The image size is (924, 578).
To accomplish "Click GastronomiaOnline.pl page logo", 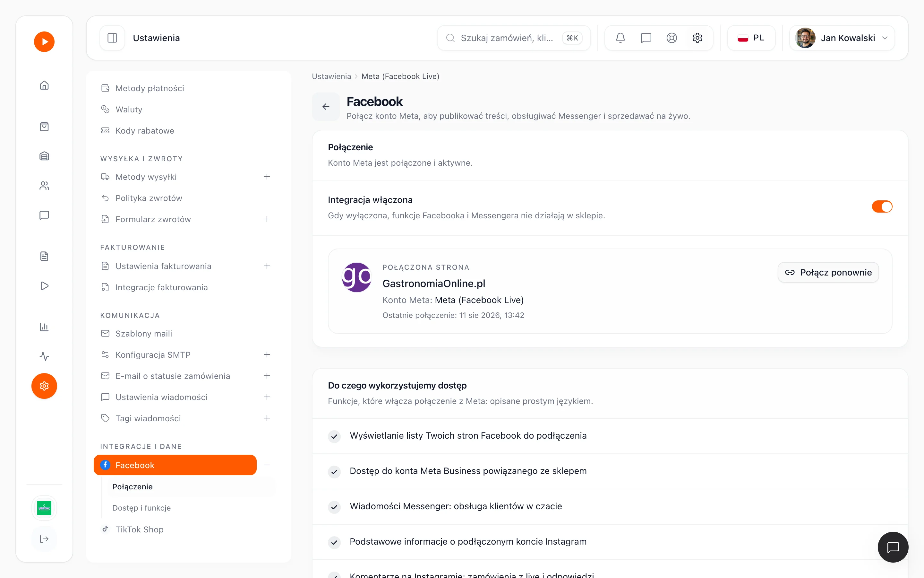I will [x=357, y=277].
